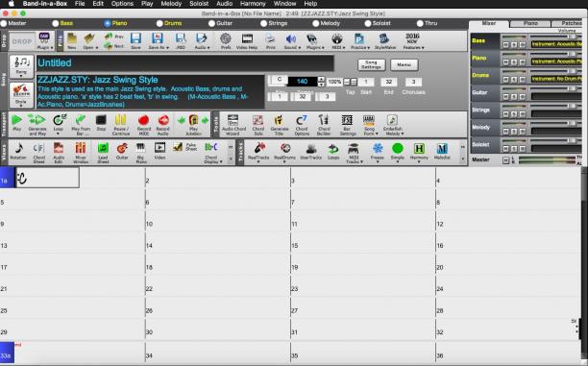Image resolution: width=588 pixels, height=366 pixels.
Task: Open the Melody menu
Action: coord(171,4)
